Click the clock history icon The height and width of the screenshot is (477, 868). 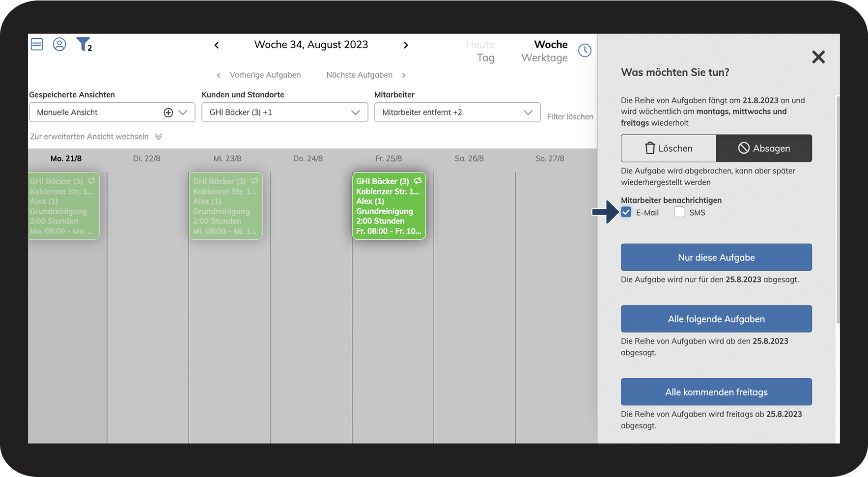point(585,50)
